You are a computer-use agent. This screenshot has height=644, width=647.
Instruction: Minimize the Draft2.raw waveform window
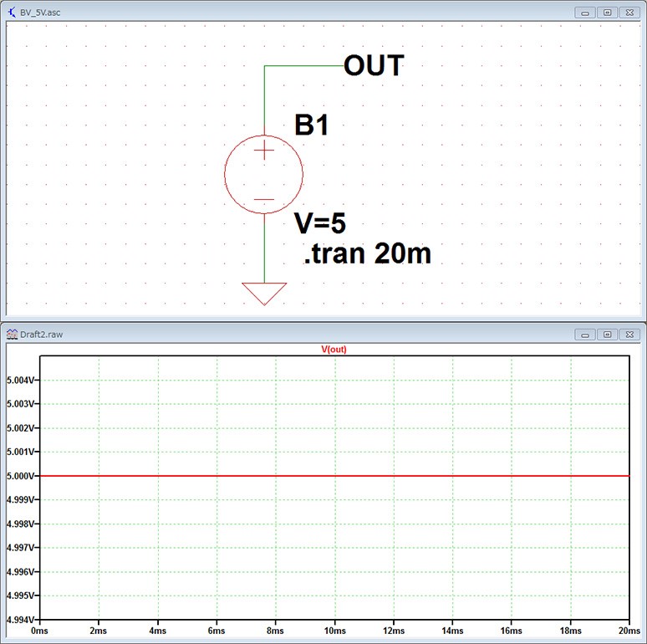587,334
